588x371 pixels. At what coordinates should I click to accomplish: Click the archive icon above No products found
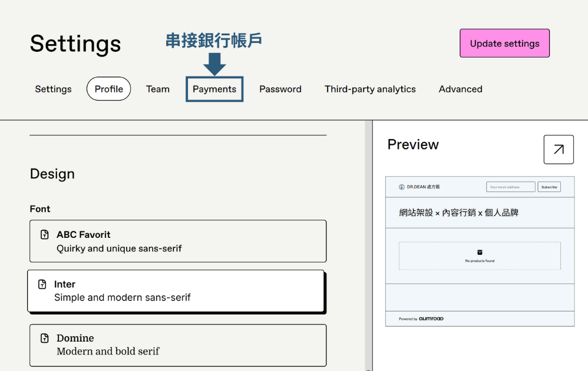(480, 251)
